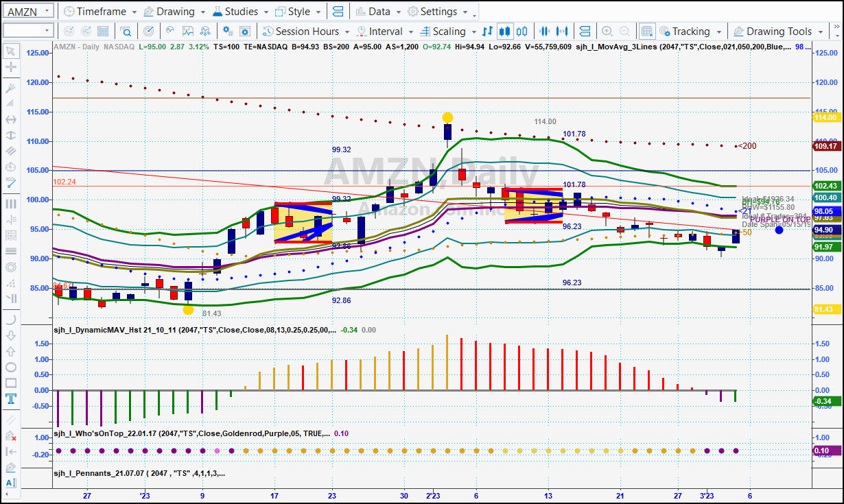Click the calendar grid icon in second toolbar
This screenshot has height=504, width=844.
coord(103,32)
